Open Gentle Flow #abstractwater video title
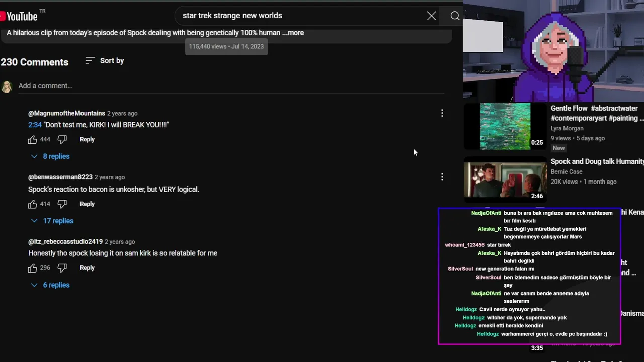Viewport: 644px width, 362px height. (597, 113)
